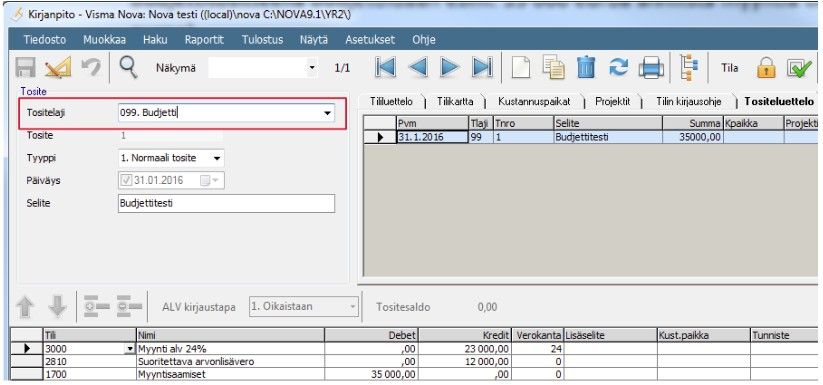Open search with magnifying glass icon
This screenshot has height=385, width=823.
click(129, 67)
